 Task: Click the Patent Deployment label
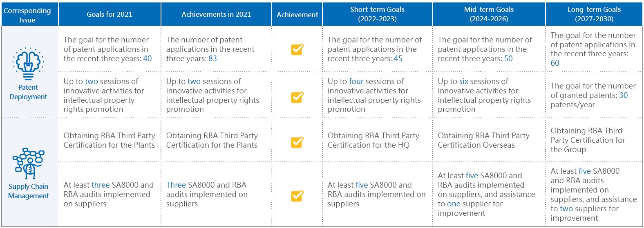28,92
